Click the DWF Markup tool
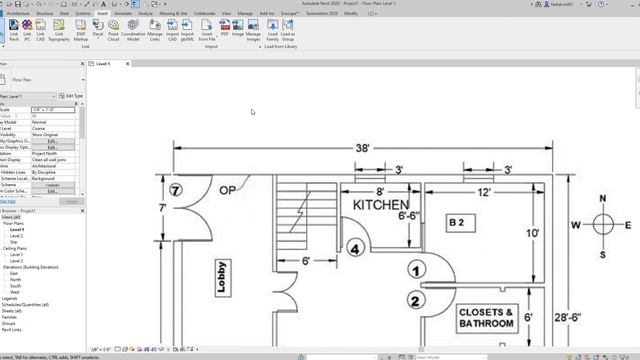 81,30
